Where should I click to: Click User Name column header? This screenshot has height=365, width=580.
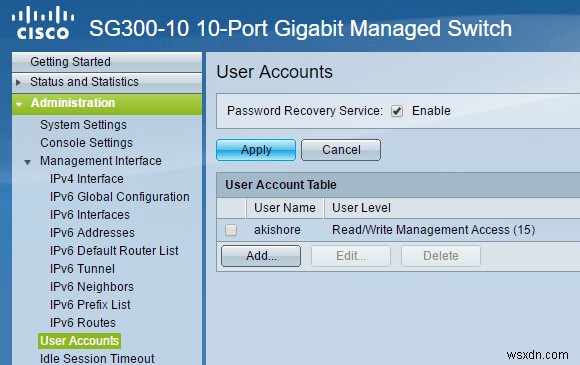tap(285, 208)
